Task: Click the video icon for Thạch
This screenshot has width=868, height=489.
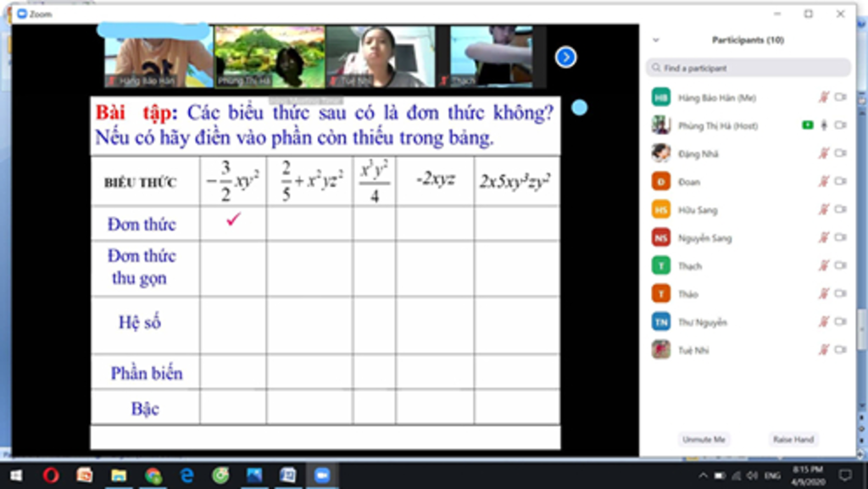Action: [841, 266]
